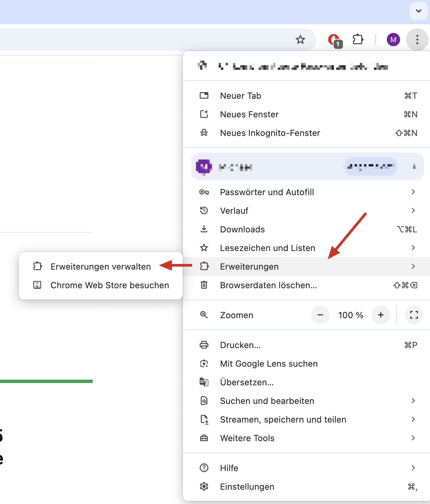430x504 pixels.
Task: Click the three-dot Chrome menu button
Action: 417,40
